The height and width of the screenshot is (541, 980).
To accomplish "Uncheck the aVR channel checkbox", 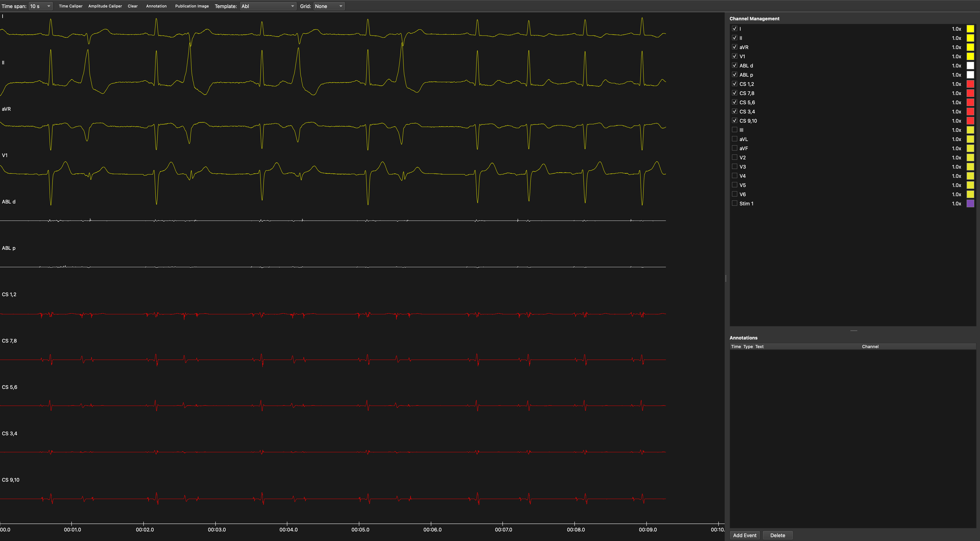I will point(735,47).
